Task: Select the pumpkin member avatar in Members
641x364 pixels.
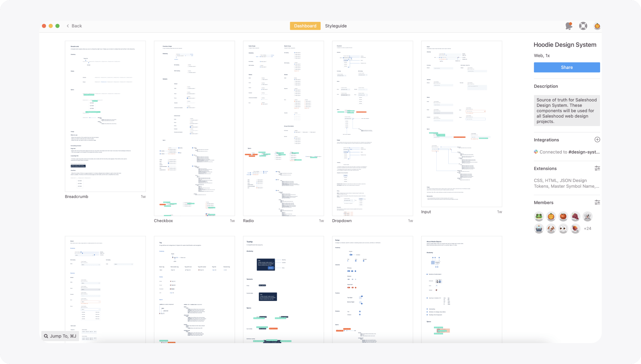Action: (551, 216)
